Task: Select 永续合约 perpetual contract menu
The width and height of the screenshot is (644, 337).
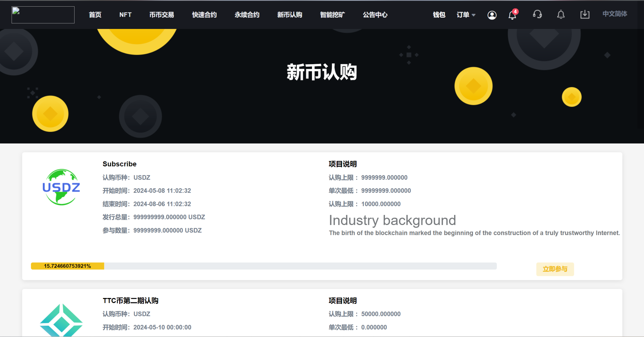Action: [x=247, y=15]
